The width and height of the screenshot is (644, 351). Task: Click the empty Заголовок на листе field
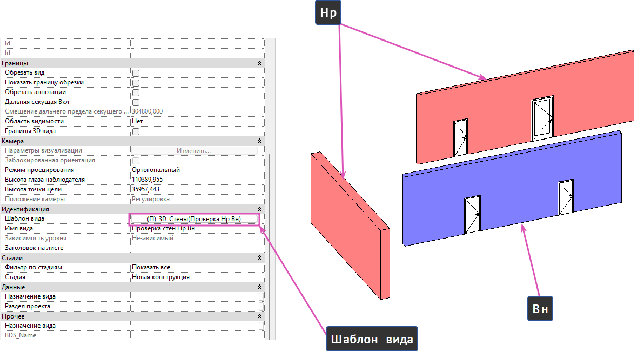[x=194, y=248]
